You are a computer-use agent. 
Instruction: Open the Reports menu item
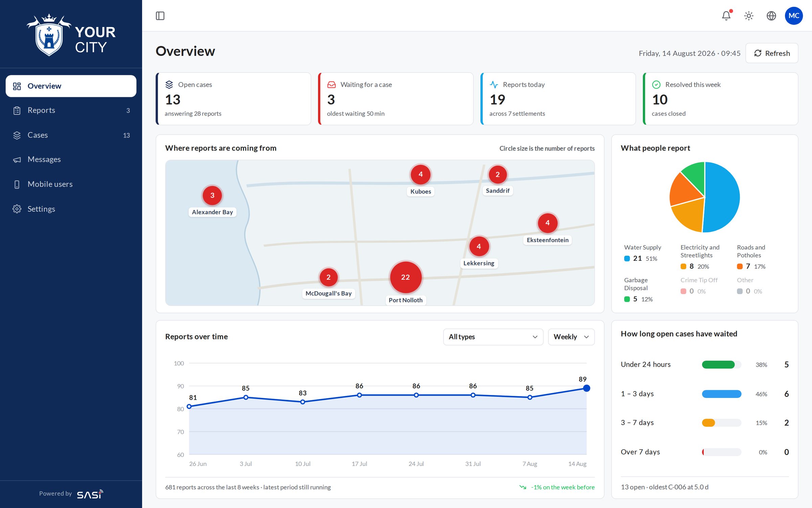(71, 110)
